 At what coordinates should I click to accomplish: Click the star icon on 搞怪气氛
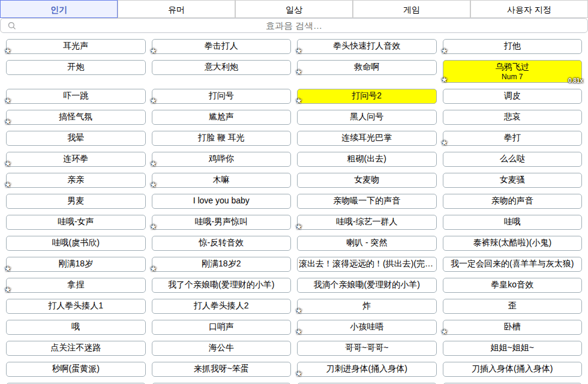point(8,121)
